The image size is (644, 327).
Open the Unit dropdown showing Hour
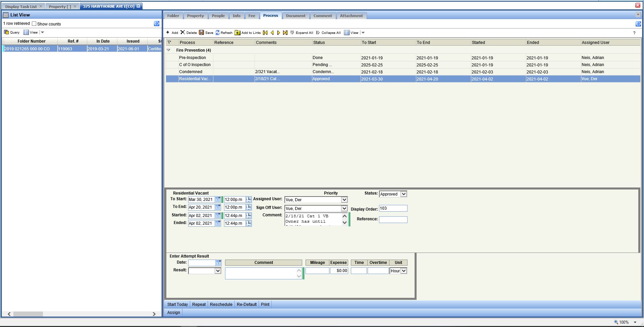[404, 271]
